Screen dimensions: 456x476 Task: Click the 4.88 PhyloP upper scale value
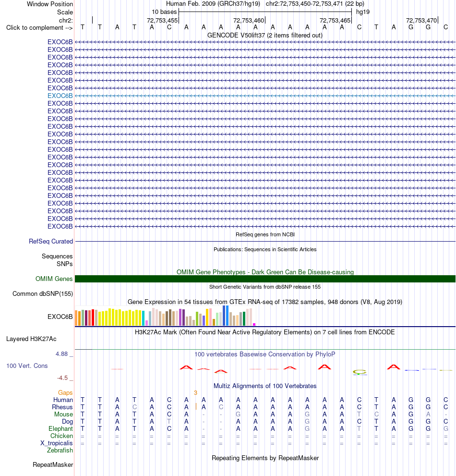(61, 354)
